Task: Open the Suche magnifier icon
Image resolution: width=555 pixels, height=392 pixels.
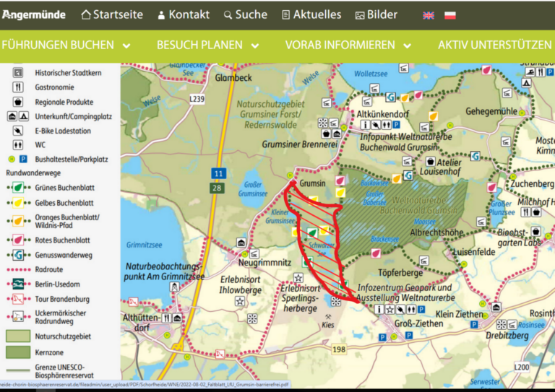Action: tap(228, 15)
